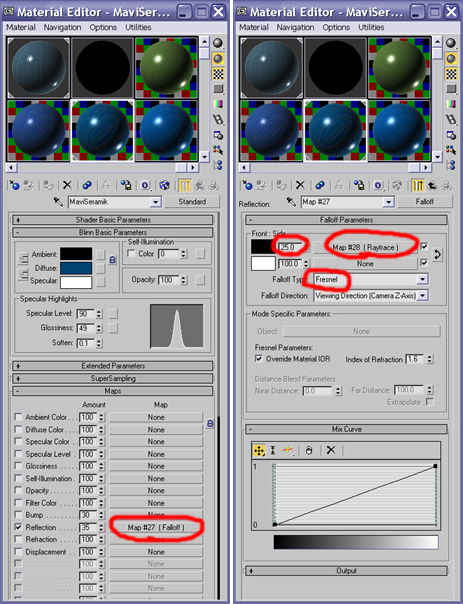The height and width of the screenshot is (604, 463).
Task: Open Navigation menu in Falloff map window
Action: pyautogui.click(x=295, y=27)
